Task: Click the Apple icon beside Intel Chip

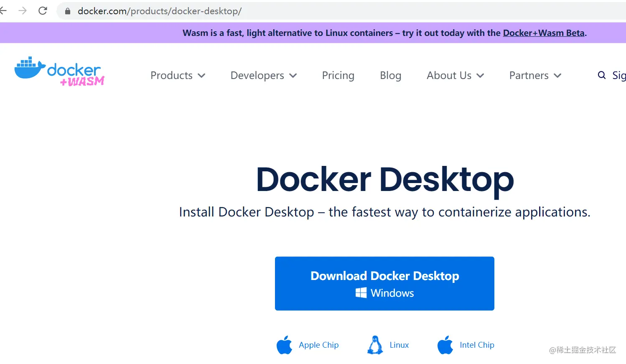Action: (x=445, y=345)
